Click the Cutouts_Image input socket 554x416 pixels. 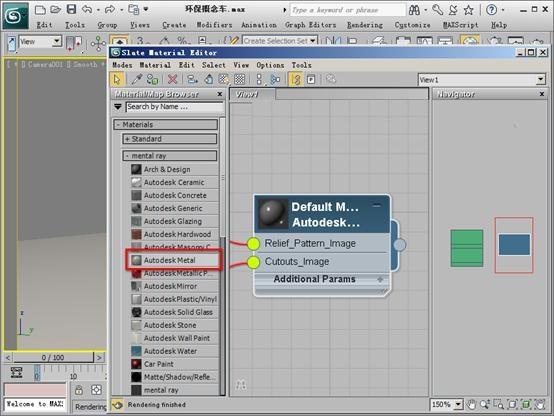click(x=253, y=262)
